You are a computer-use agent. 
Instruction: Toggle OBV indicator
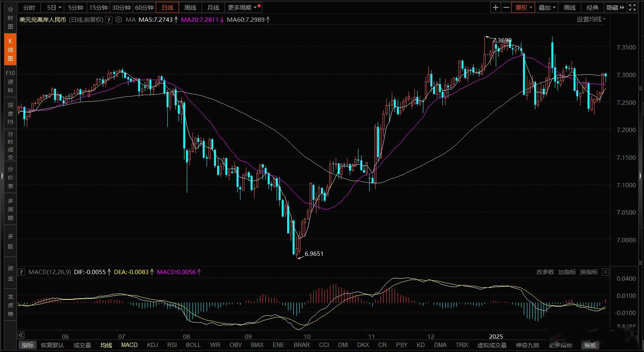tap(236, 345)
